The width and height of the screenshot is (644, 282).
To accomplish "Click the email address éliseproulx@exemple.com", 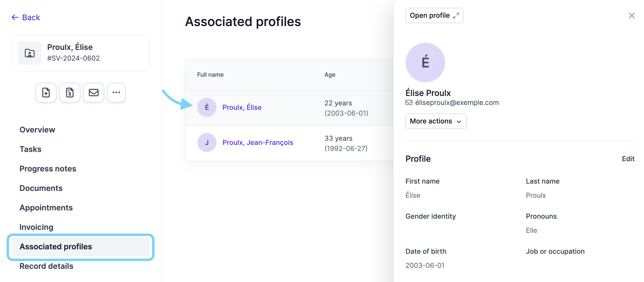I will point(457,103).
